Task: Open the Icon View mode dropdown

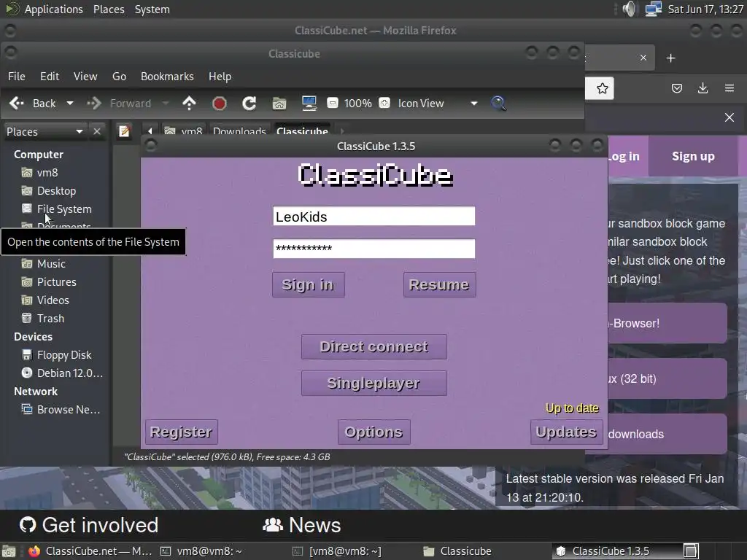Action: tap(438, 104)
